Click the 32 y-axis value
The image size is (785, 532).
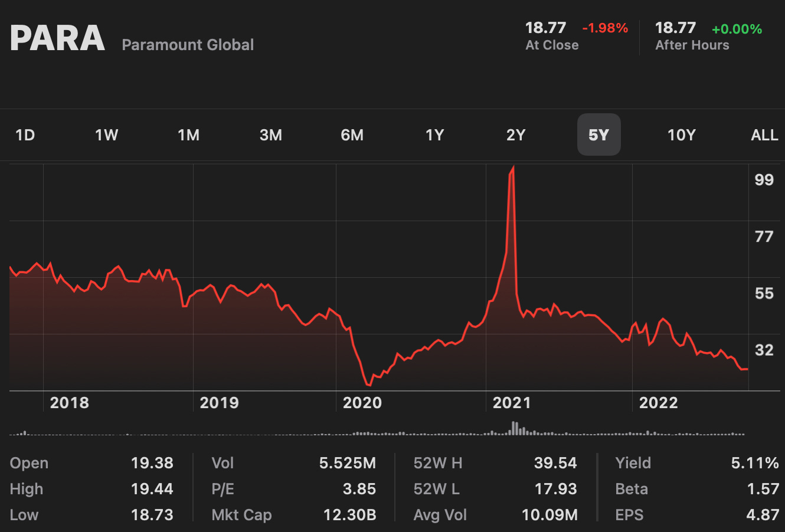[x=764, y=350]
